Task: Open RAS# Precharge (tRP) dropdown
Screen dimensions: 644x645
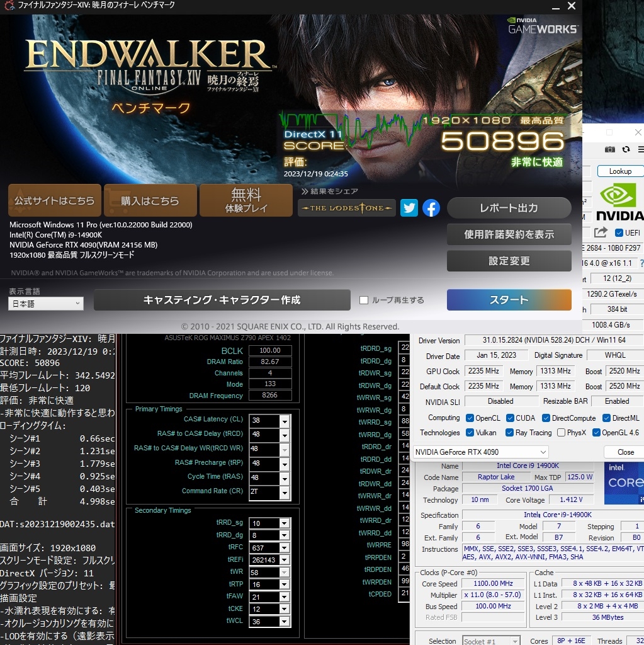Action: pos(284,464)
